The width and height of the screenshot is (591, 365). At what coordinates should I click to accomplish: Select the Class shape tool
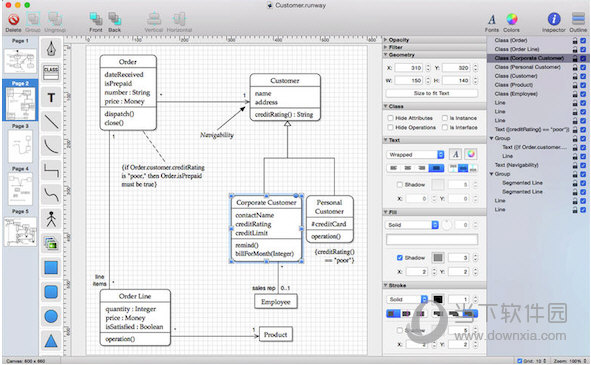click(x=51, y=73)
